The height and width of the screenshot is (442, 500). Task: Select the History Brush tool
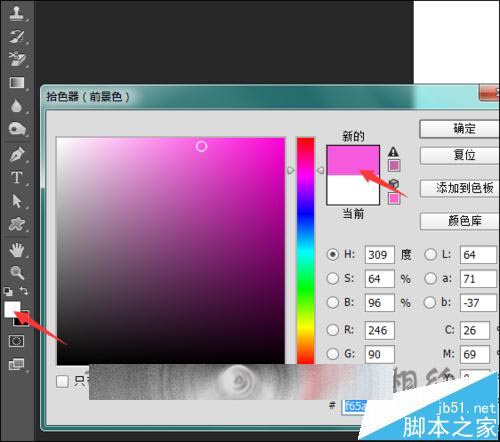[x=17, y=36]
